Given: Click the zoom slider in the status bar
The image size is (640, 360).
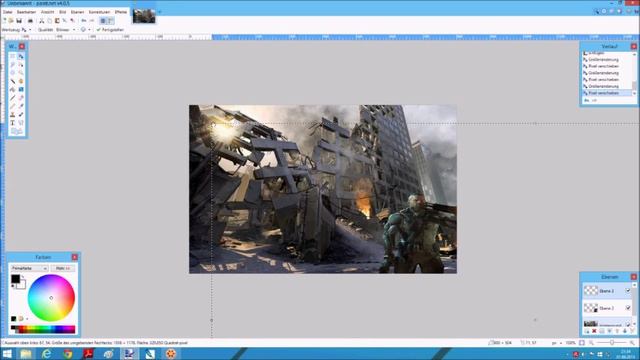Looking at the screenshot, I should point(612,343).
